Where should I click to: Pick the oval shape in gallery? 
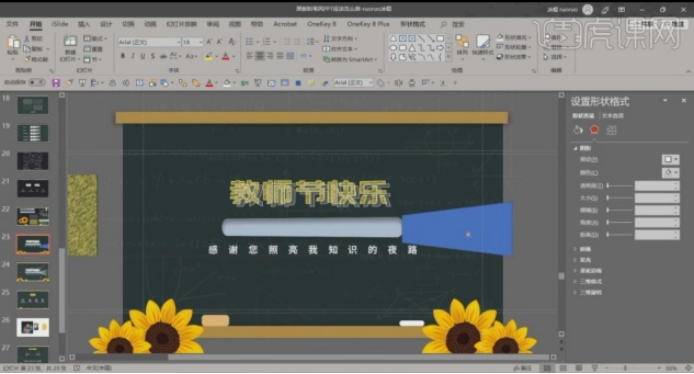click(393, 48)
